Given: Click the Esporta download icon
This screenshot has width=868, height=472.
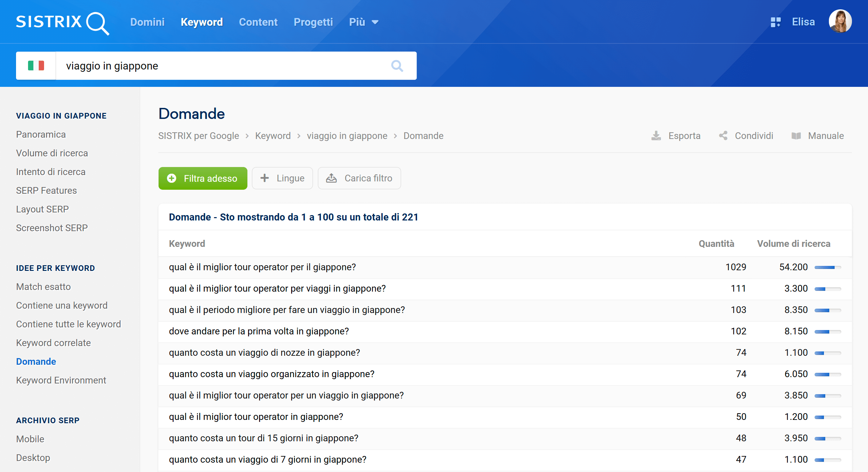Looking at the screenshot, I should [x=656, y=136].
